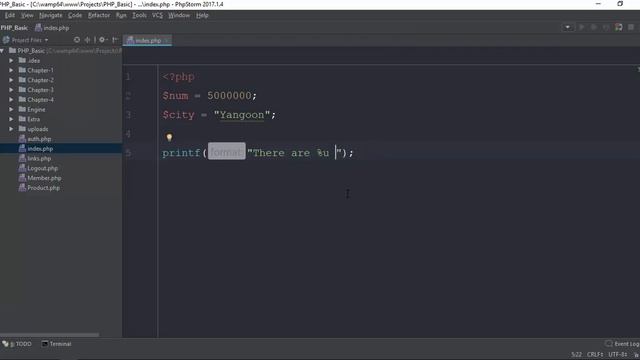Click the folder icon of Engine
Screen dimensions: 640x360
pyautogui.click(x=22, y=109)
